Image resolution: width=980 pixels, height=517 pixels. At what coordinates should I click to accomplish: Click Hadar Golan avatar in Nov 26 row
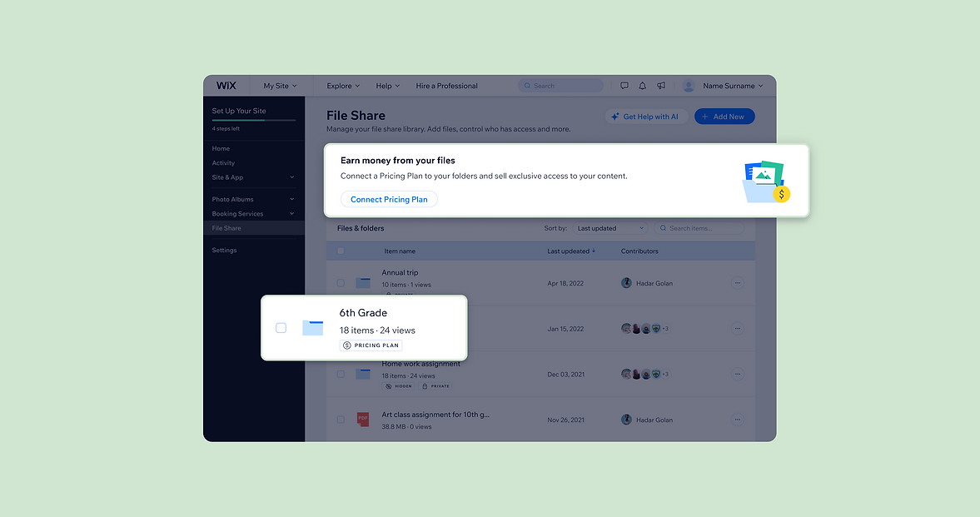[626, 420]
